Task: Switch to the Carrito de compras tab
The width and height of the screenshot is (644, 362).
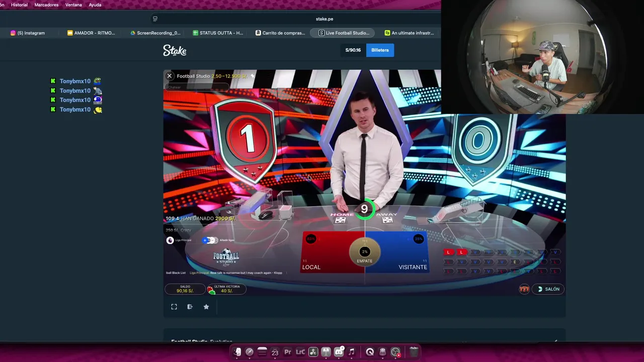Action: pos(280,33)
